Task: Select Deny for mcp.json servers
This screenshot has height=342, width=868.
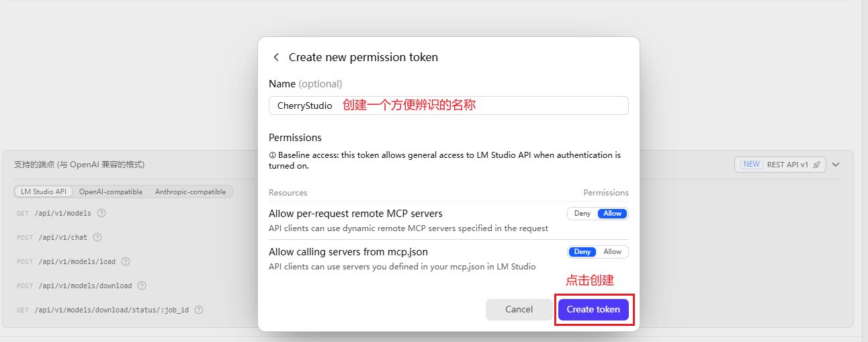Action: click(x=582, y=252)
